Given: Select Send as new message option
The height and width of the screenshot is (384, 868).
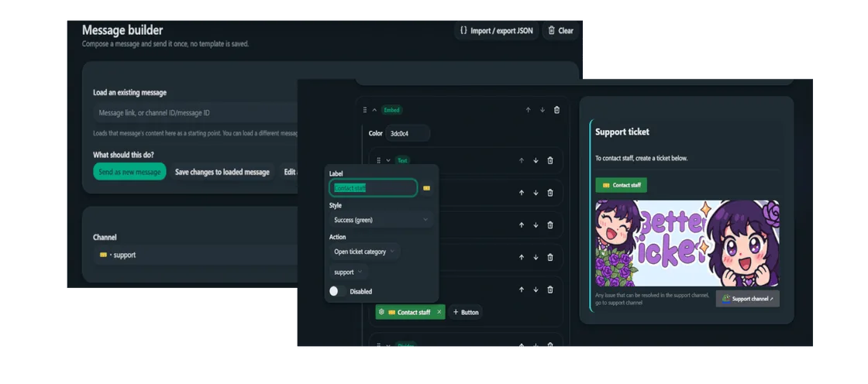Looking at the screenshot, I should 129,172.
